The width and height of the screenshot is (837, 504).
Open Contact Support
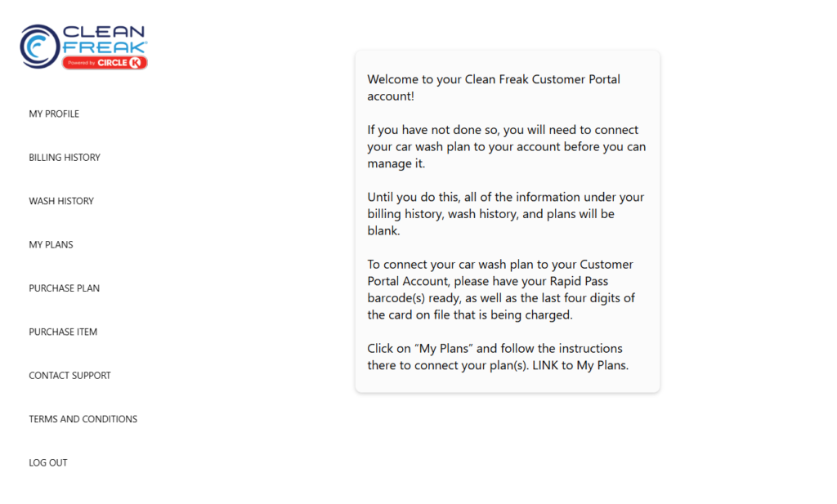(x=70, y=376)
